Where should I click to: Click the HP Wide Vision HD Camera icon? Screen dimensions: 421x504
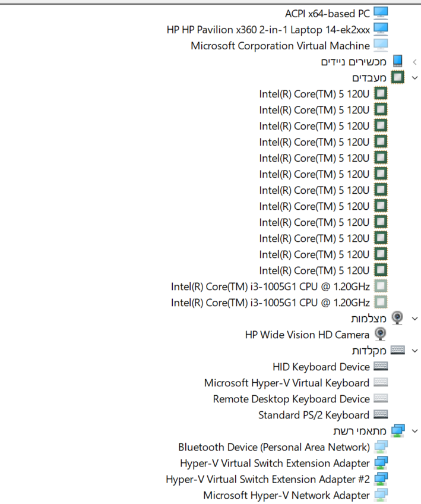[381, 335]
